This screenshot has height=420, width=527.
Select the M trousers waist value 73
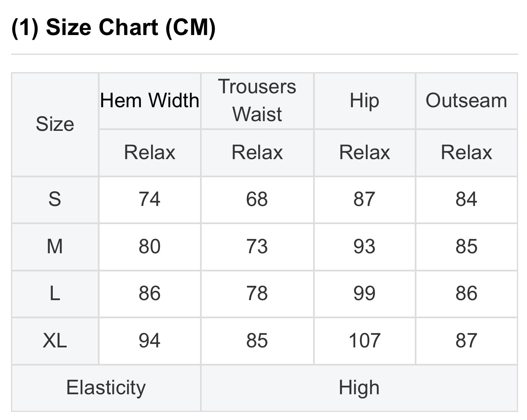pos(257,247)
